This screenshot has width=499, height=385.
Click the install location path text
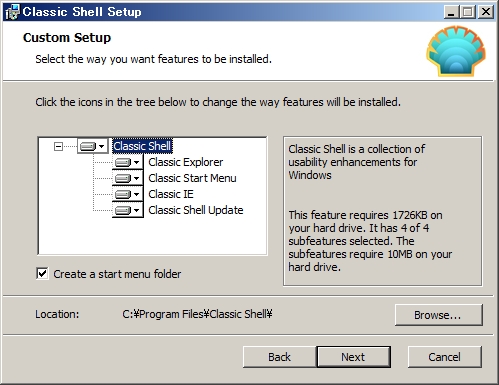[x=197, y=314]
